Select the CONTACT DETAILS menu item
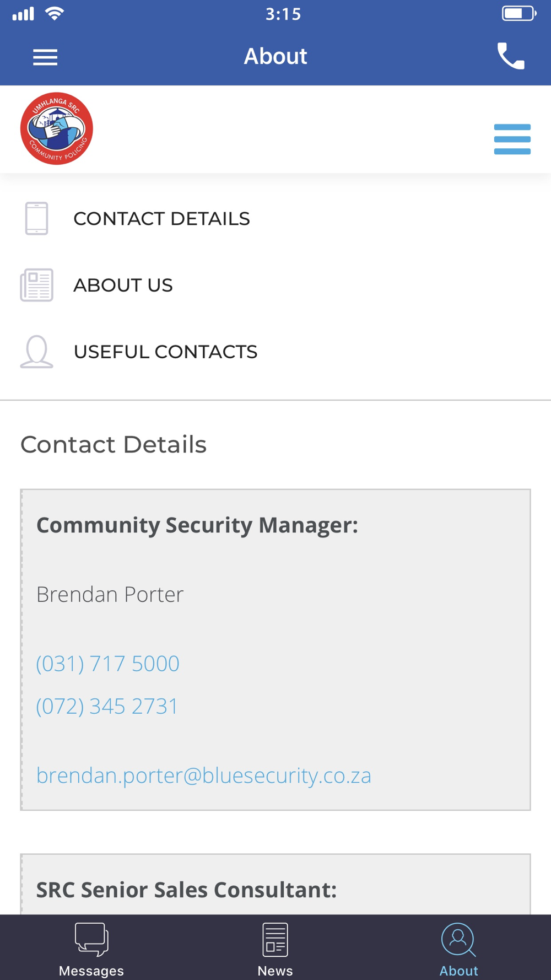 coord(161,219)
